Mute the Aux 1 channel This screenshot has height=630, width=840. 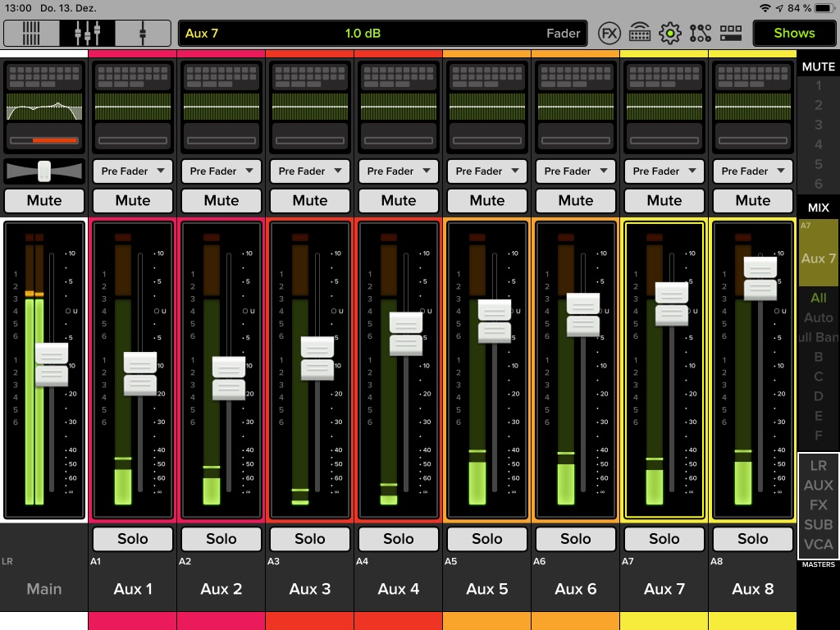click(x=132, y=200)
